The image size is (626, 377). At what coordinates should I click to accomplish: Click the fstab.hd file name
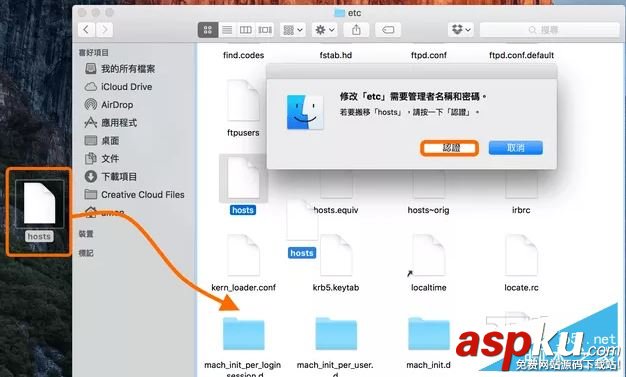click(x=336, y=55)
